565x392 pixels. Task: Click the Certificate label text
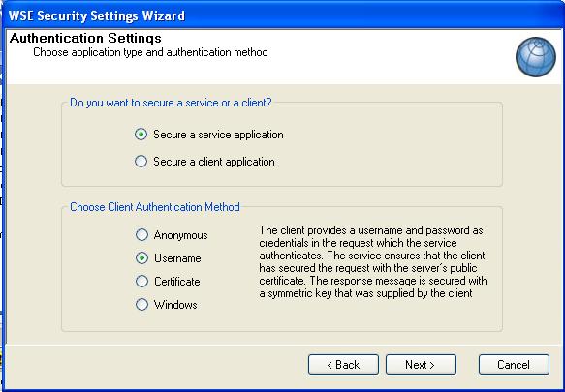(x=177, y=282)
